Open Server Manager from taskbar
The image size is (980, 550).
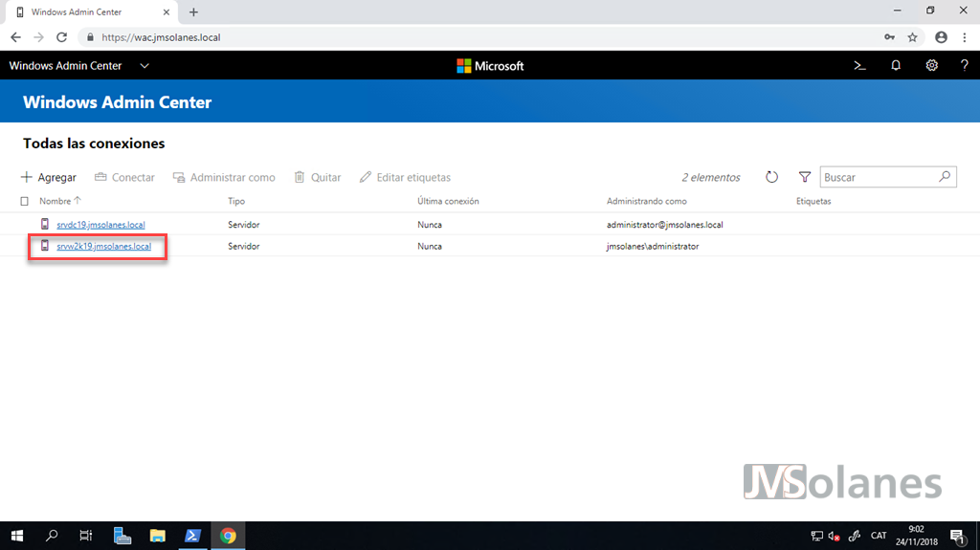click(x=122, y=536)
